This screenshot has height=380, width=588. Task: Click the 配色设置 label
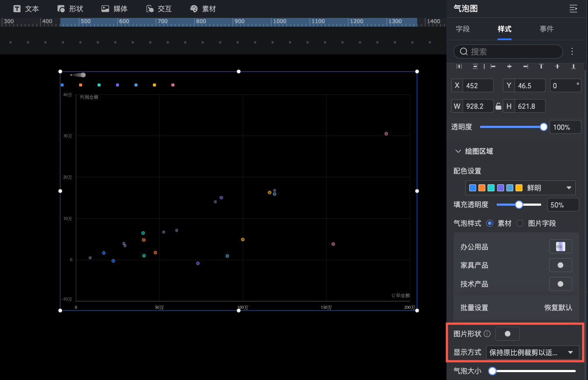pyautogui.click(x=467, y=171)
